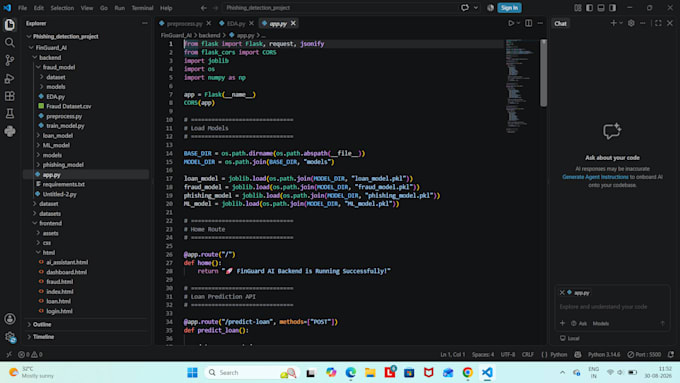Close the app.py editor tab
The width and height of the screenshot is (680, 383).
tap(294, 23)
